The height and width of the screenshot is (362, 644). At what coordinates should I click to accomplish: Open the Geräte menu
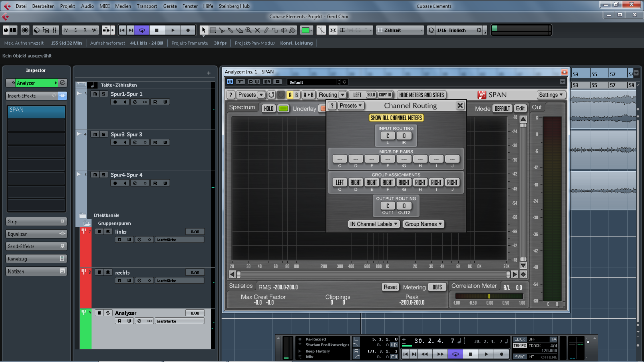click(x=170, y=6)
